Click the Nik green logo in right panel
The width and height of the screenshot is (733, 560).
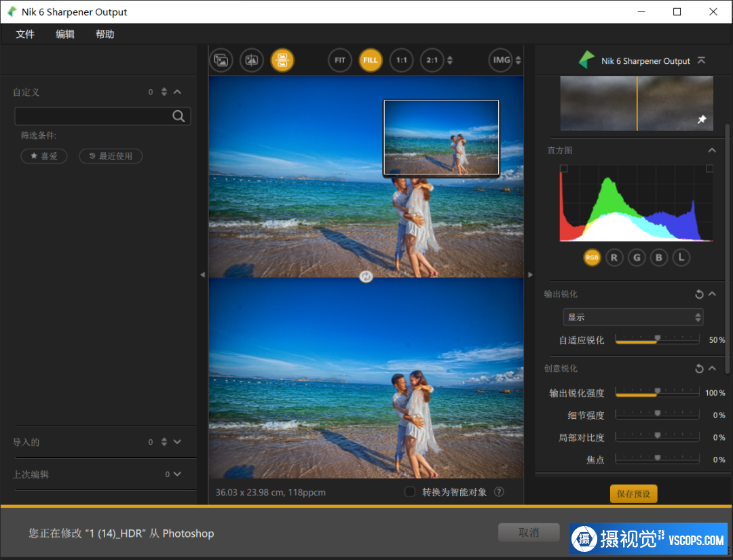(x=586, y=60)
